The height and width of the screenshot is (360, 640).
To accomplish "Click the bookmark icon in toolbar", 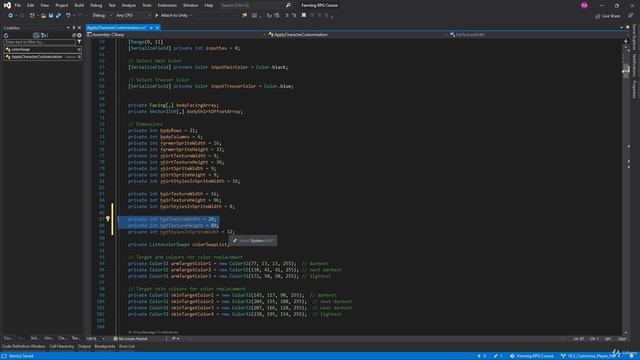I will click(x=304, y=16).
